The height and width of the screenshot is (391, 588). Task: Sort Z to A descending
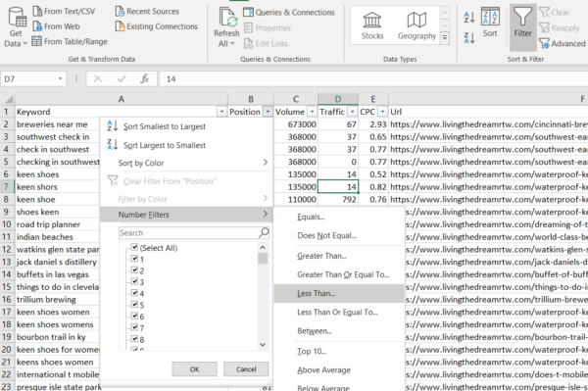(x=469, y=37)
